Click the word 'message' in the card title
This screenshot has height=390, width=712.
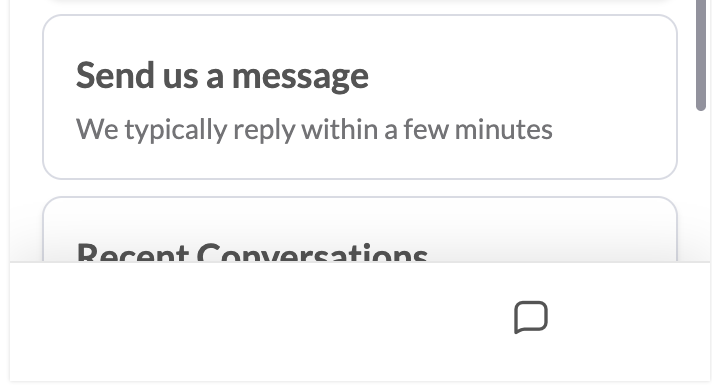click(300, 77)
